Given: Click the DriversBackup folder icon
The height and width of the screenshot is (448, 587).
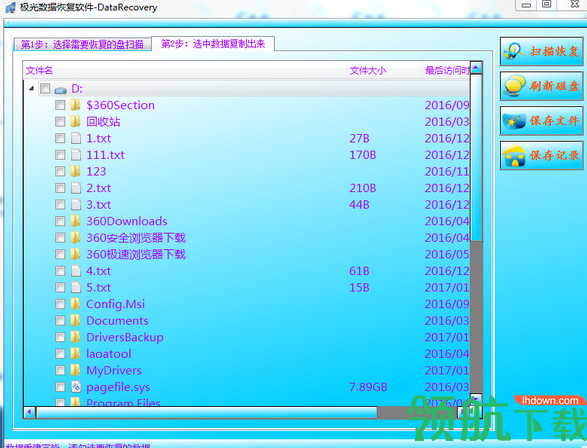Looking at the screenshot, I should point(75,337).
